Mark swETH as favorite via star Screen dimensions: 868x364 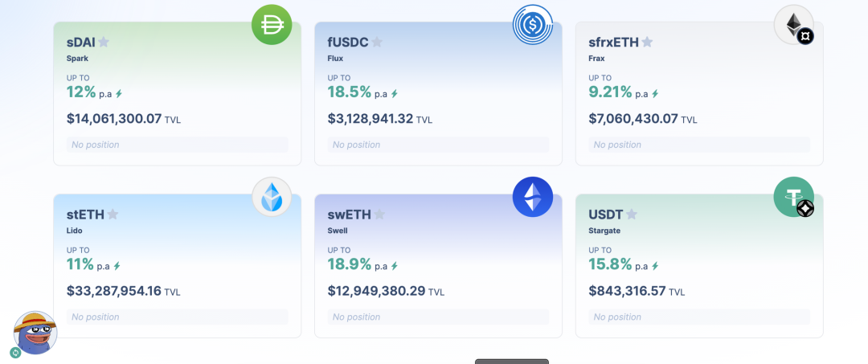click(379, 215)
